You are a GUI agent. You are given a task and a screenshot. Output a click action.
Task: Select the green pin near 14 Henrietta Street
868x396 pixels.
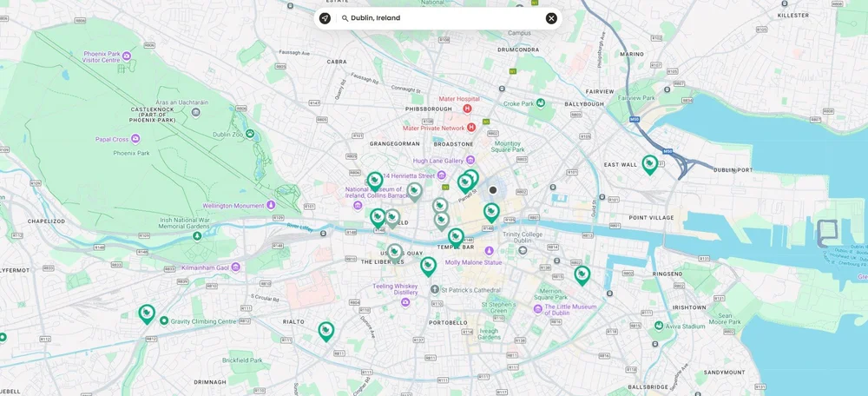coord(375,181)
